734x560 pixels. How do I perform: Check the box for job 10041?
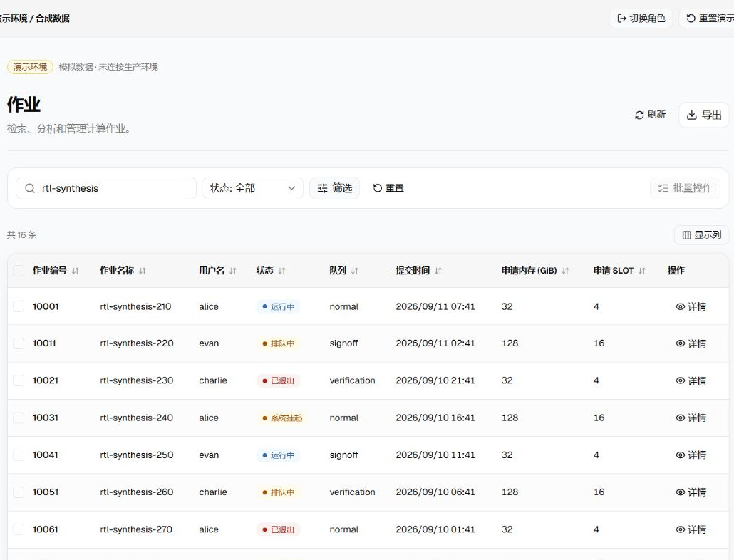(19, 455)
